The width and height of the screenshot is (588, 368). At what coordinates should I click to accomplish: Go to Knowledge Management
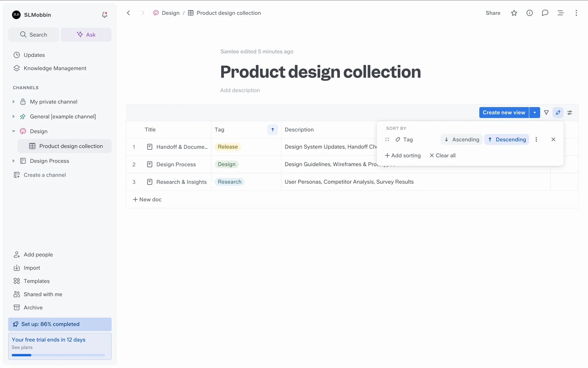(x=55, y=68)
